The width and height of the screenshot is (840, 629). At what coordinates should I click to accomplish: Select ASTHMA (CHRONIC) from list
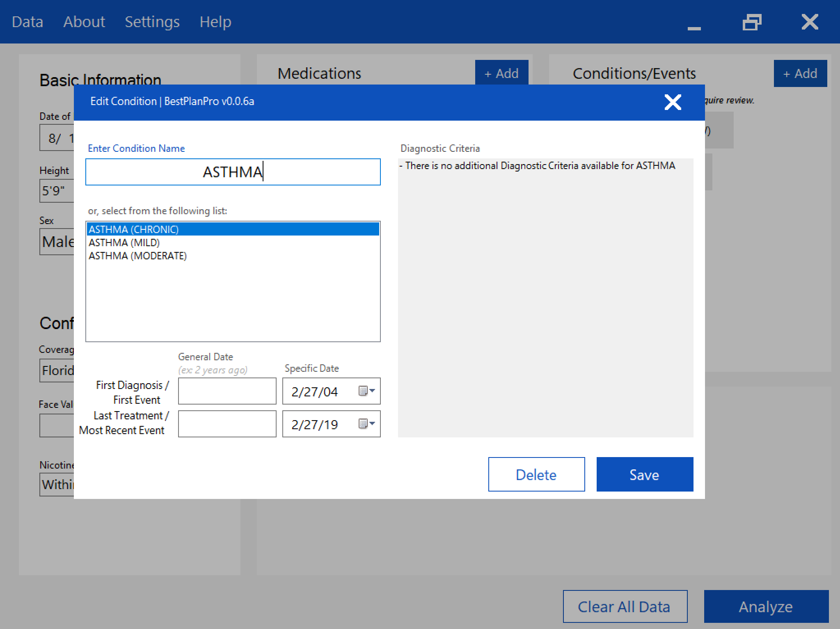tap(134, 229)
